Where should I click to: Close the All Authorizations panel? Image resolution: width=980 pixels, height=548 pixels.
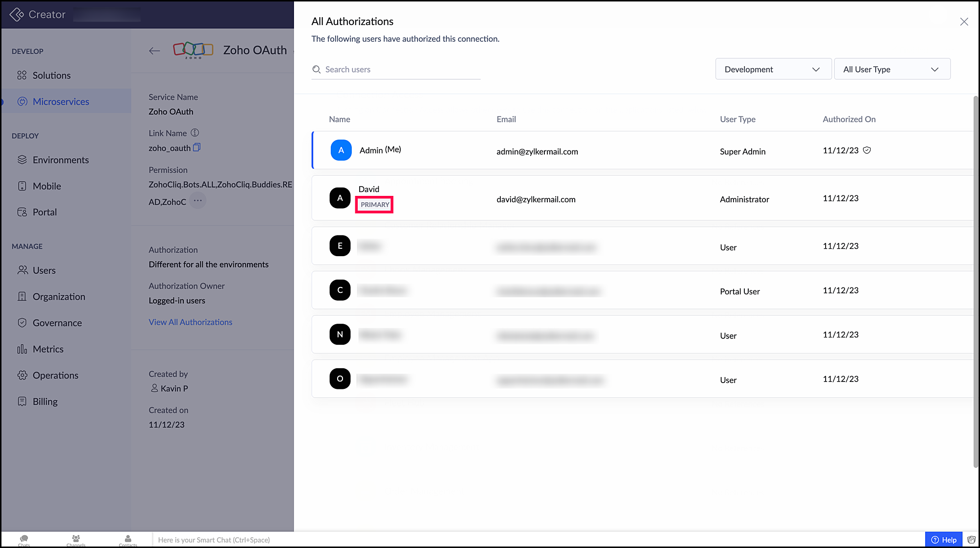point(964,22)
